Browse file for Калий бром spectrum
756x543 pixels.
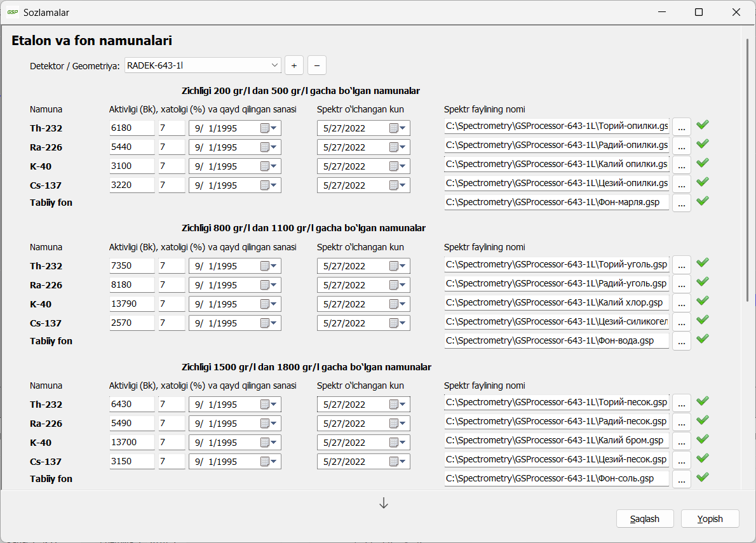[681, 441]
